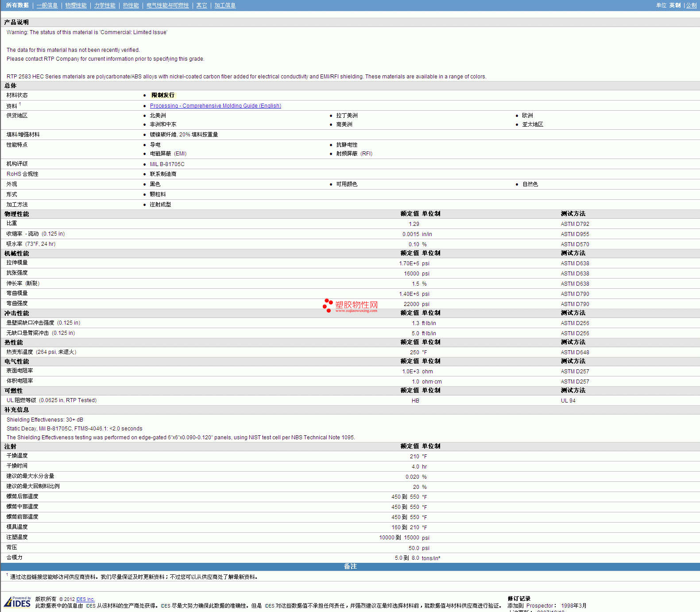Screen dimensions: 700x612
Task: Click the IDES Inc. copyright link
Action: click(x=85, y=599)
